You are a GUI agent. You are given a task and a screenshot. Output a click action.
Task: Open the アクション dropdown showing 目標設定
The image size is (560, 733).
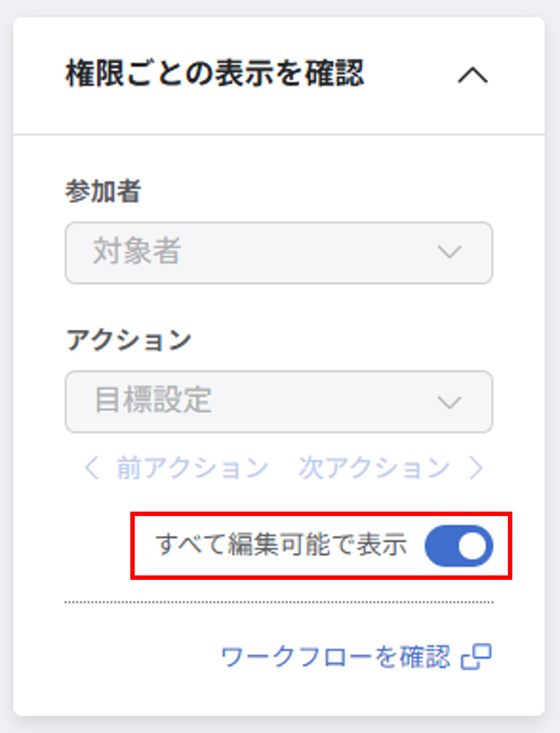(278, 402)
